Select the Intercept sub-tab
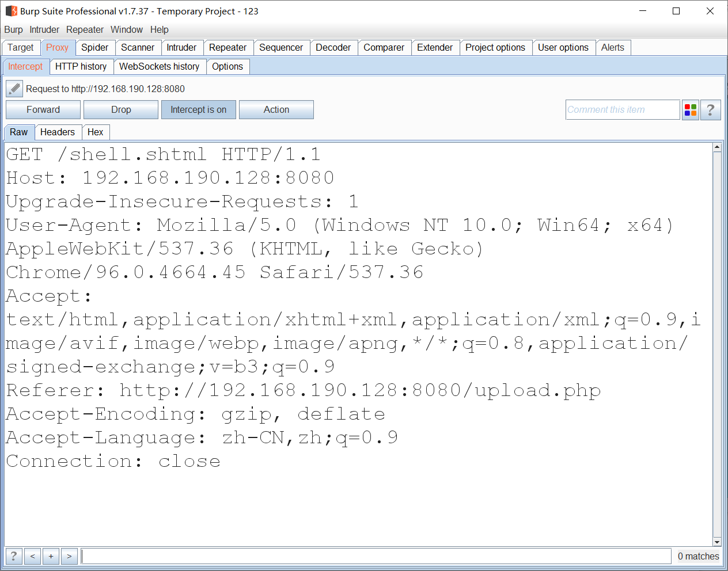The width and height of the screenshot is (728, 571). (x=26, y=67)
